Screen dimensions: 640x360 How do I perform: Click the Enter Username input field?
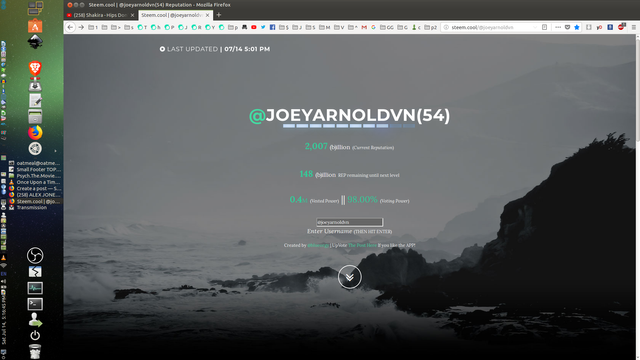point(349,222)
